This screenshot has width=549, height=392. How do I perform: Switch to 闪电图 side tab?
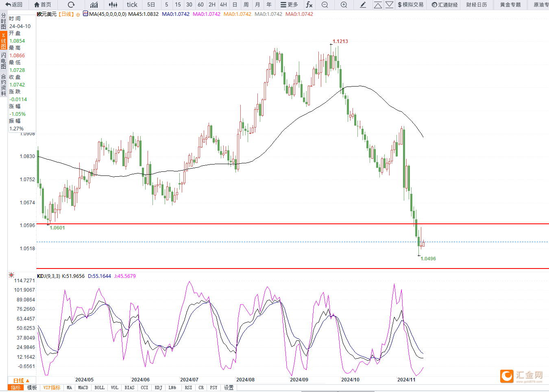pyautogui.click(x=4, y=61)
